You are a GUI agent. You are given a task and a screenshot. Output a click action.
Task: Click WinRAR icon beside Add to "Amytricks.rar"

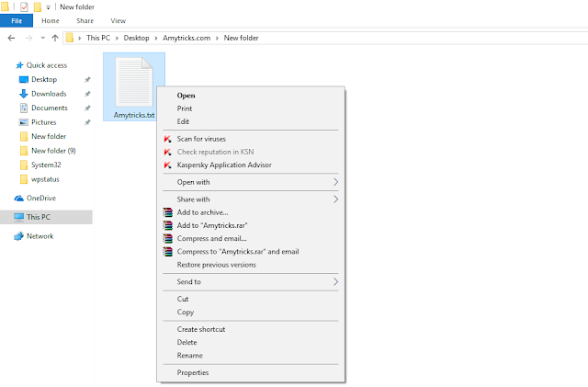[x=167, y=225]
